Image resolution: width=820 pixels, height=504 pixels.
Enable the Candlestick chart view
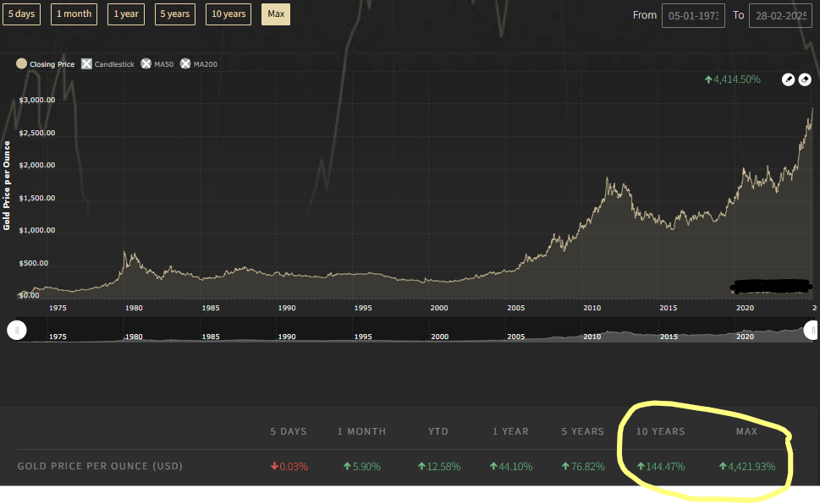(86, 64)
